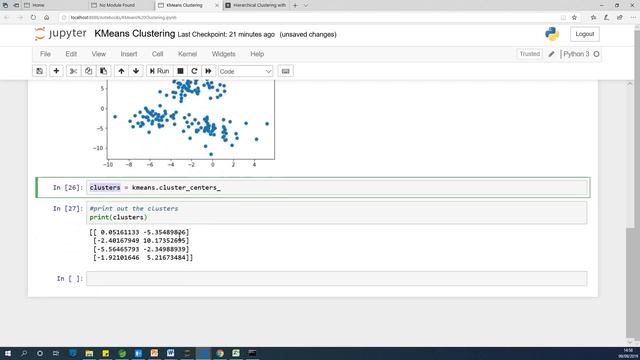Copy selected cells icon

(88, 71)
